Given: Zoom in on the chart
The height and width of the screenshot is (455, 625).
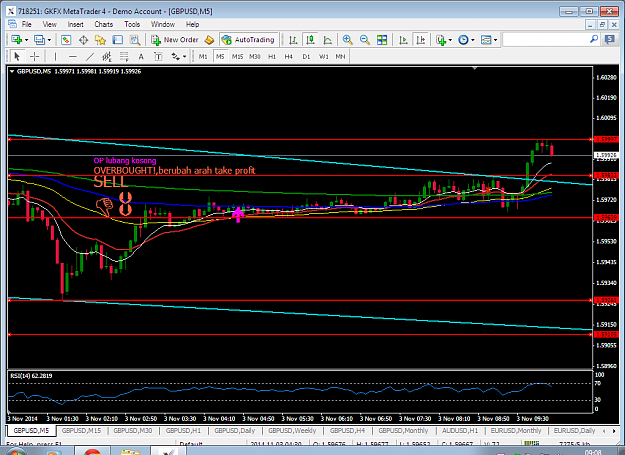Looking at the screenshot, I should pyautogui.click(x=348, y=40).
